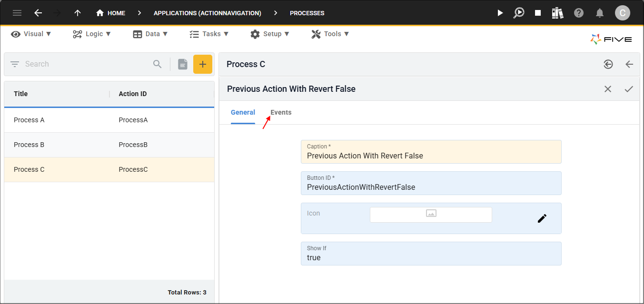Click the stop square icon
Screen dimensions: 644x304
pos(538,13)
